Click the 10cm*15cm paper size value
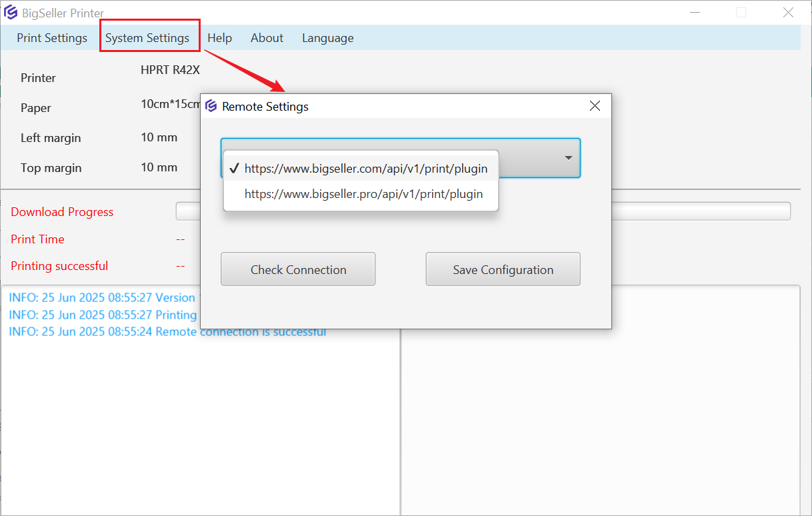 tap(171, 104)
